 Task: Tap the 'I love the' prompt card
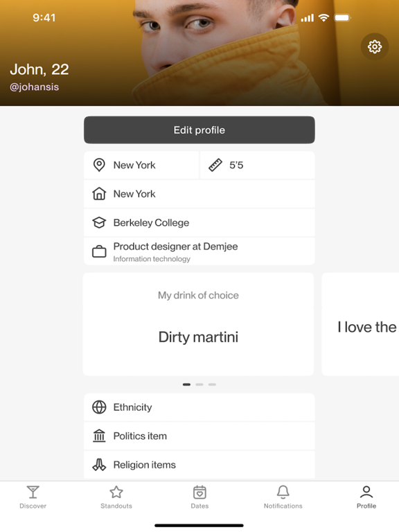(x=360, y=324)
